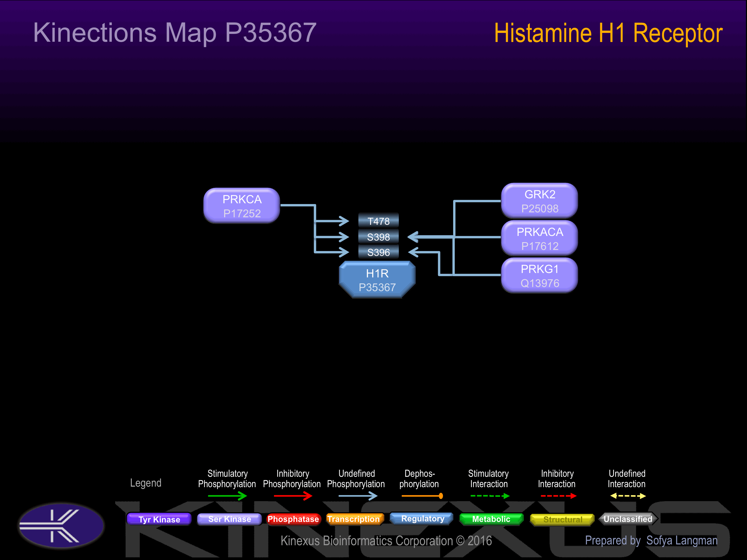
Task: Click the H1R P35367 central protein node
Action: tap(377, 280)
